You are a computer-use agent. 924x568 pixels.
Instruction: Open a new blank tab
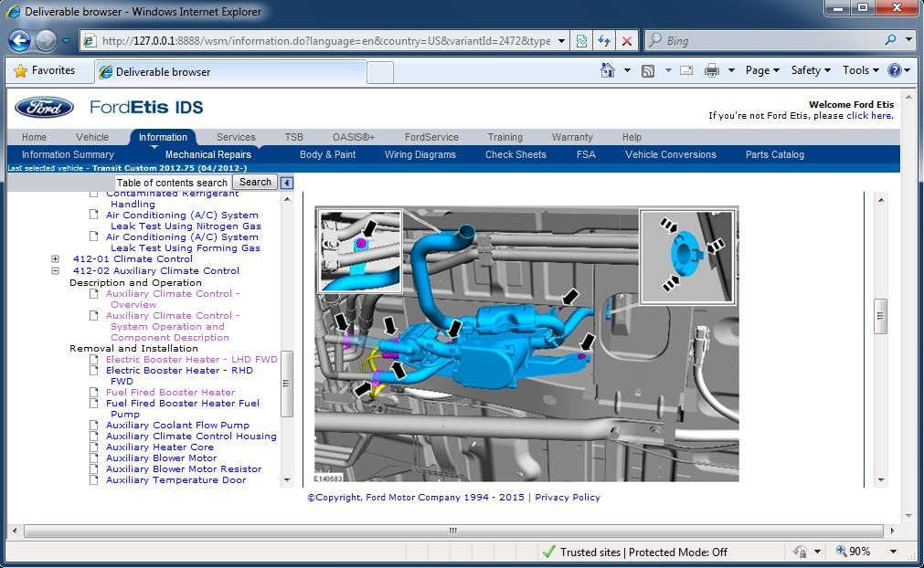pyautogui.click(x=380, y=72)
